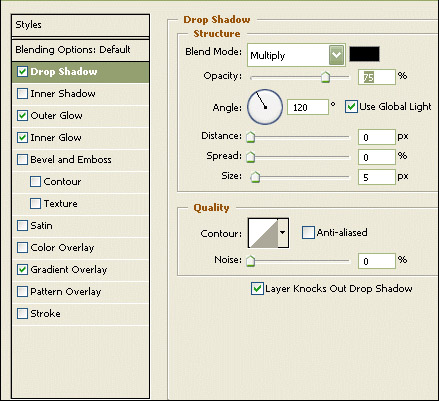
Task: Click the Opacity value field showing 75
Action: pyautogui.click(x=377, y=77)
